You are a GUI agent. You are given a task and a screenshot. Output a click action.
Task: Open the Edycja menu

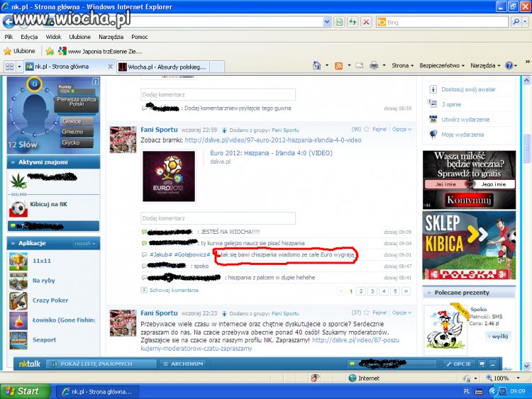point(29,37)
